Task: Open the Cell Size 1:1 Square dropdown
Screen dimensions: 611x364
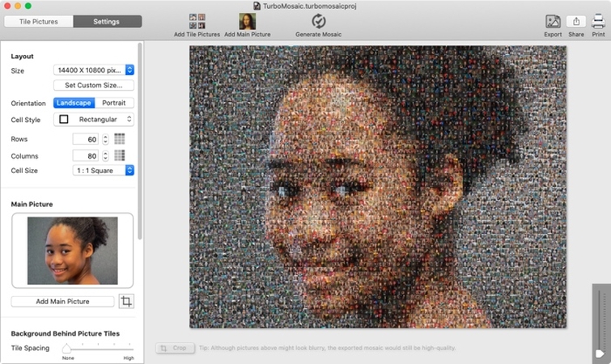Action: tap(104, 170)
